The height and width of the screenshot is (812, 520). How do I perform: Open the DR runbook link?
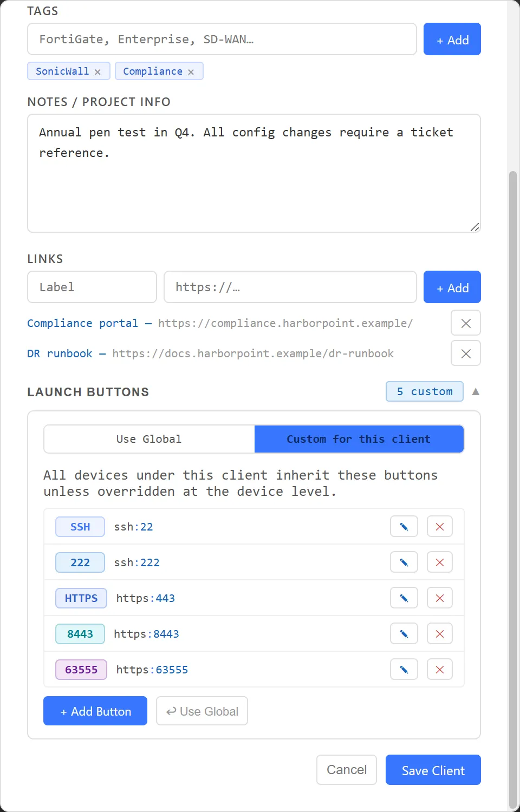pos(60,353)
